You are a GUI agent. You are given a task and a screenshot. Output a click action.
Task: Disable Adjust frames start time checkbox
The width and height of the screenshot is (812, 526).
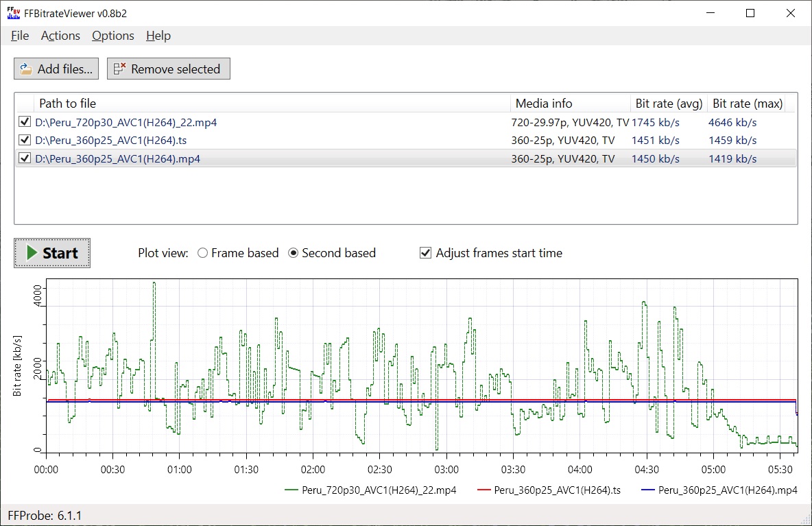pos(425,253)
